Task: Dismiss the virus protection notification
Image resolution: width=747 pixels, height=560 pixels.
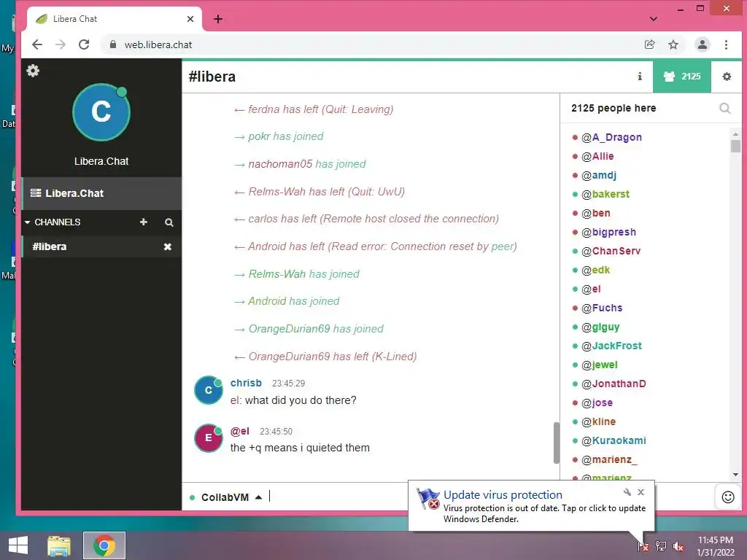Action: 640,492
